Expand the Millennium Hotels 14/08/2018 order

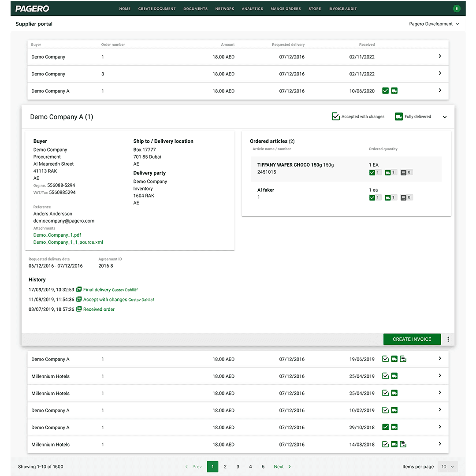point(440,444)
